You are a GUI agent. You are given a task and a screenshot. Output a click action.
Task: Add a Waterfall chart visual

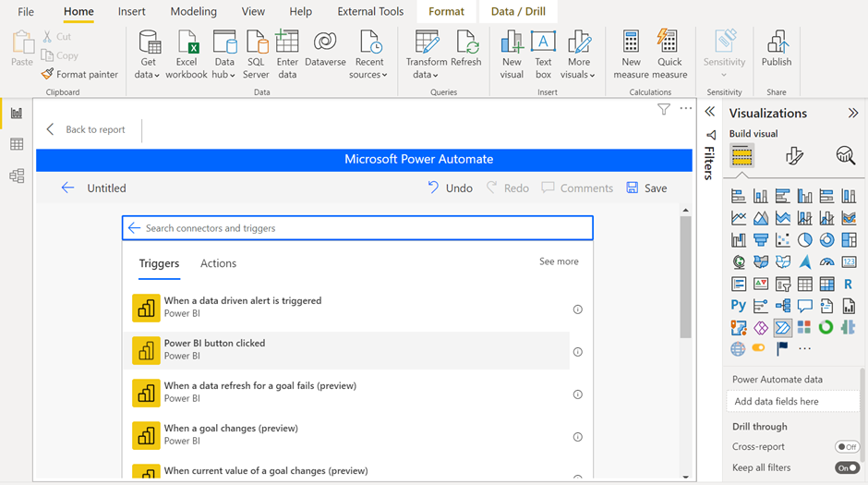(x=738, y=240)
